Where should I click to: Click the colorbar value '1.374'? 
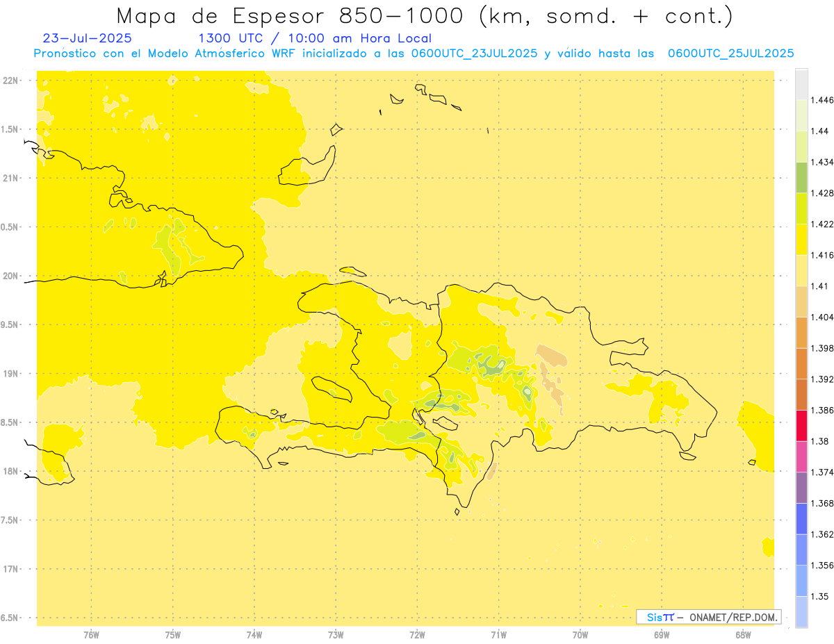point(824,472)
